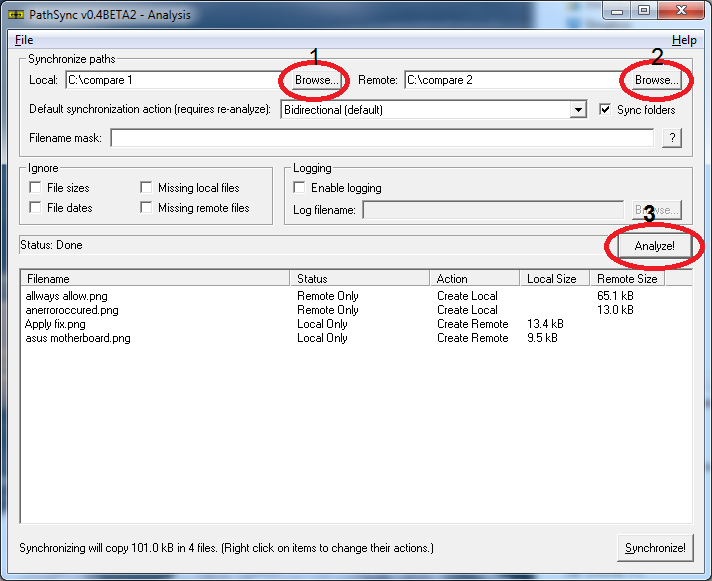Screen dimensions: 712x581
Task: Open the Help menu
Action: point(684,40)
